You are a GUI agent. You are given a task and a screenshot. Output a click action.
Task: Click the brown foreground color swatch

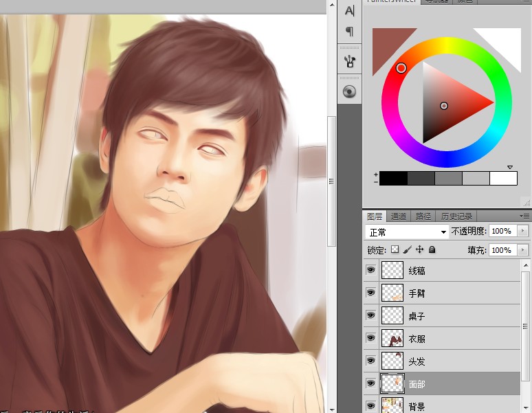pyautogui.click(x=386, y=42)
